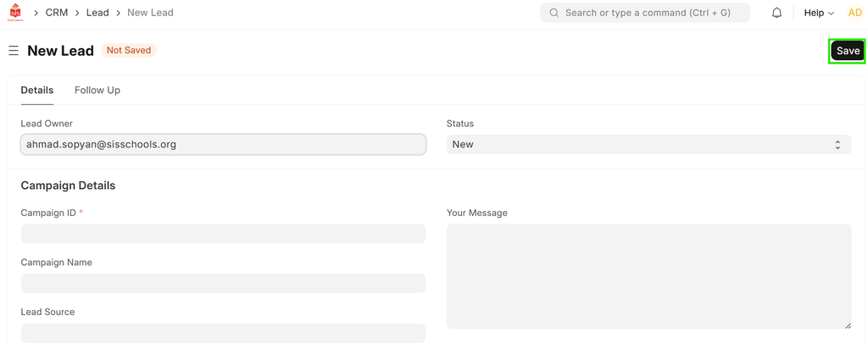Toggle the sidebar hamburger menu

tap(14, 51)
